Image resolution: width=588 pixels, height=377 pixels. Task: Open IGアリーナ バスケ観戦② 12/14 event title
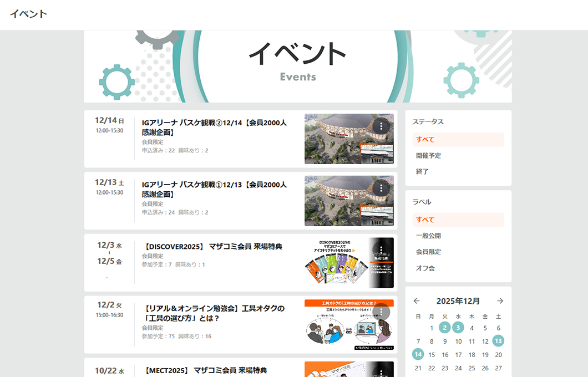(x=214, y=128)
